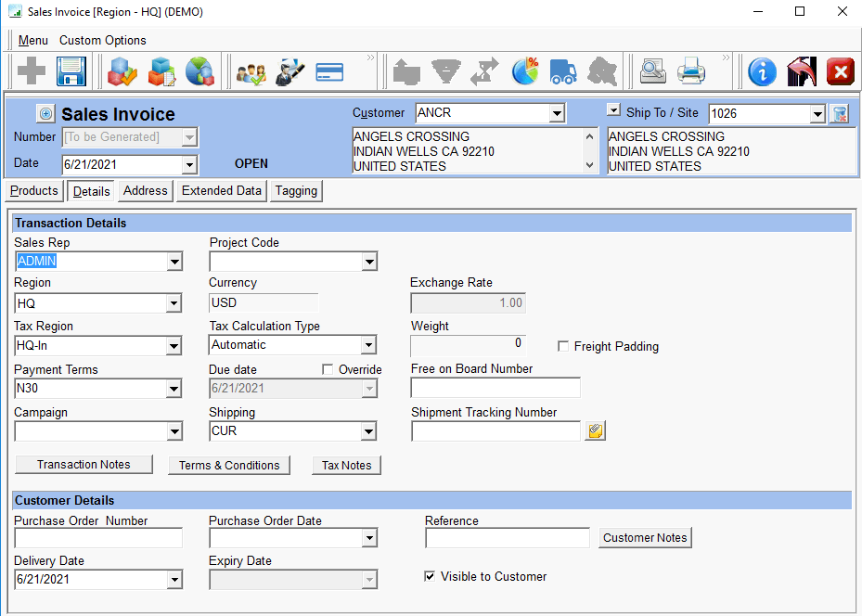Click the blue delivery truck icon
The image size is (862, 616).
coord(563,71)
